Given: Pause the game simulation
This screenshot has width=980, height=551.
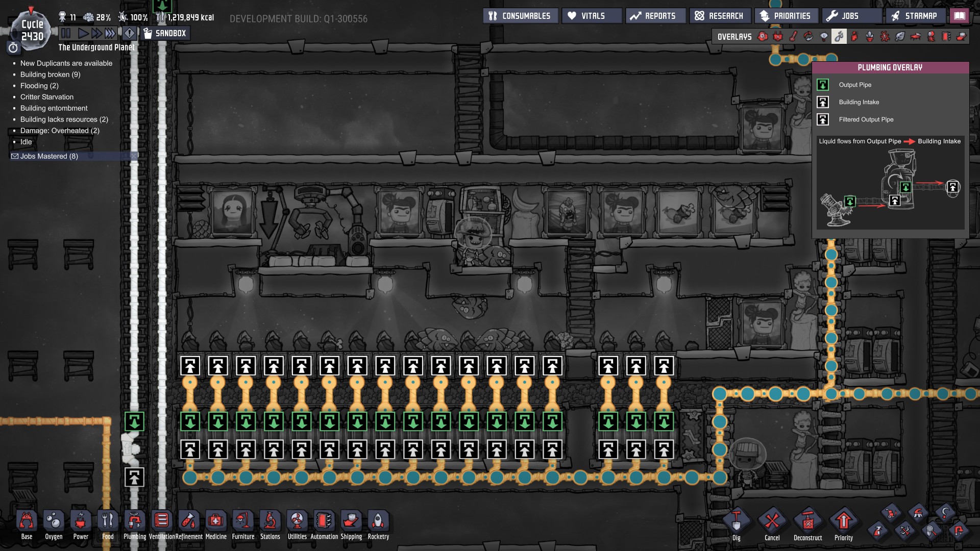Looking at the screenshot, I should [66, 34].
